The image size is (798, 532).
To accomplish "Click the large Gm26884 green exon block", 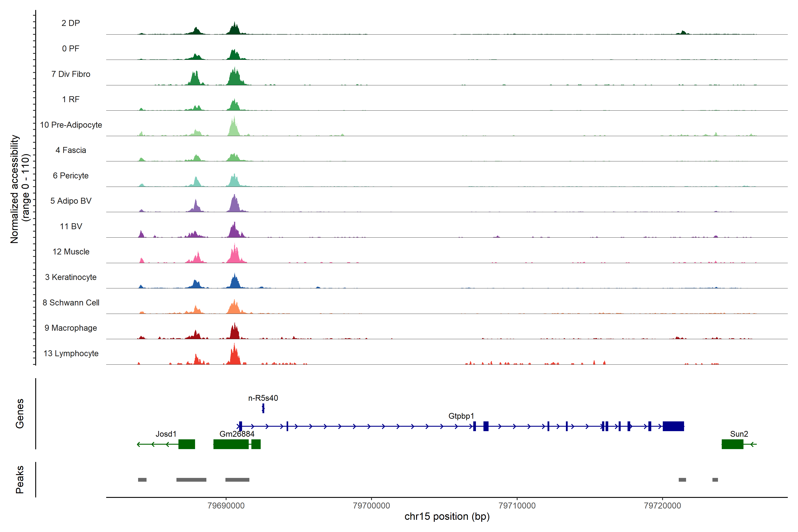I will (231, 444).
